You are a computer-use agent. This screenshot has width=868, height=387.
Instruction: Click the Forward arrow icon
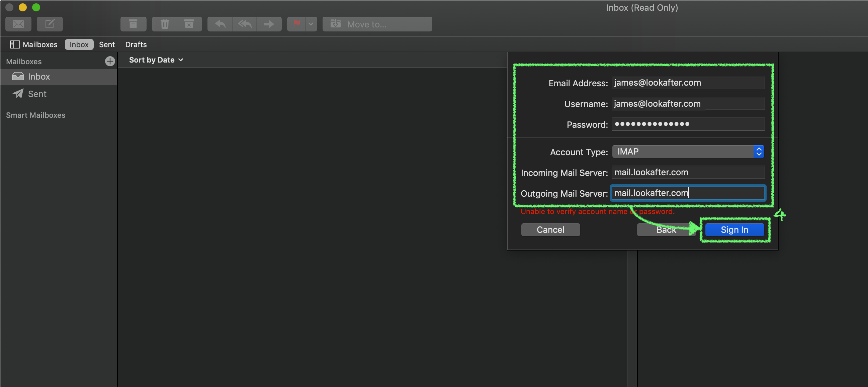[x=269, y=24]
